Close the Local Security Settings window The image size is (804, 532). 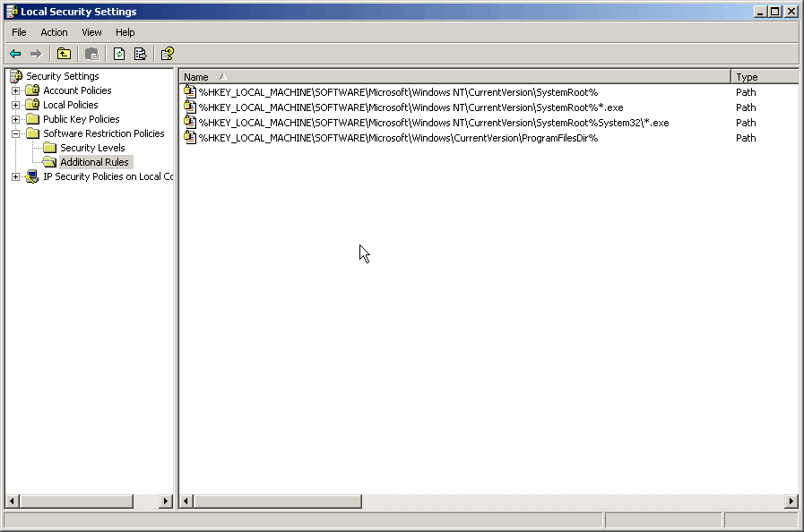click(791, 12)
